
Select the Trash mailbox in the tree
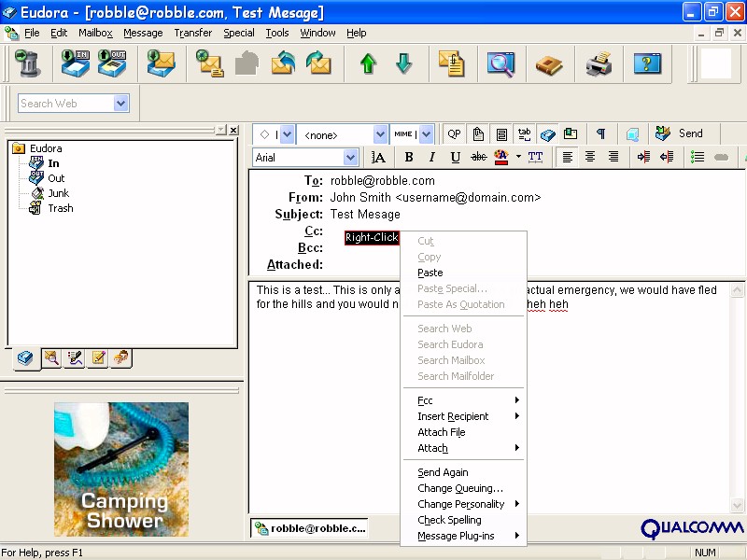[61, 208]
